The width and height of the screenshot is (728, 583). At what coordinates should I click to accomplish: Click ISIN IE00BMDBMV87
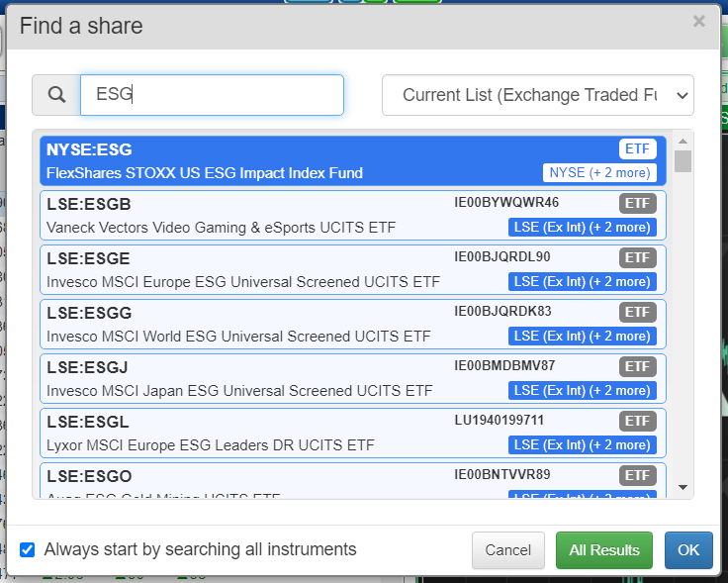[x=504, y=365]
